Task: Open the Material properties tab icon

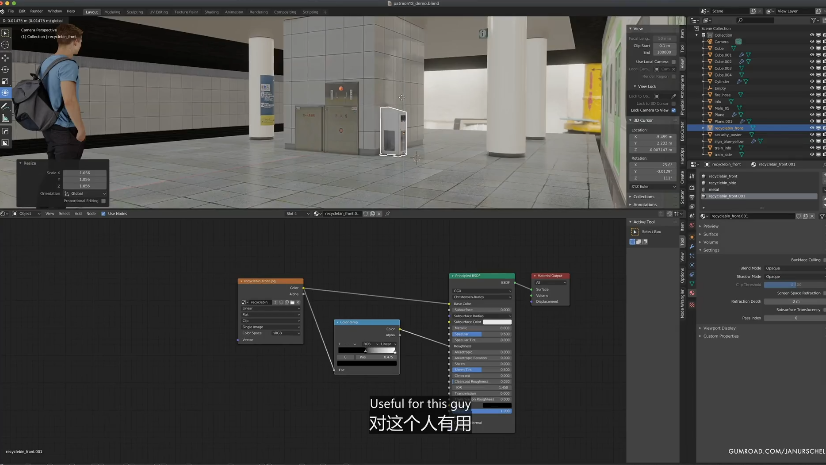Action: 692,293
